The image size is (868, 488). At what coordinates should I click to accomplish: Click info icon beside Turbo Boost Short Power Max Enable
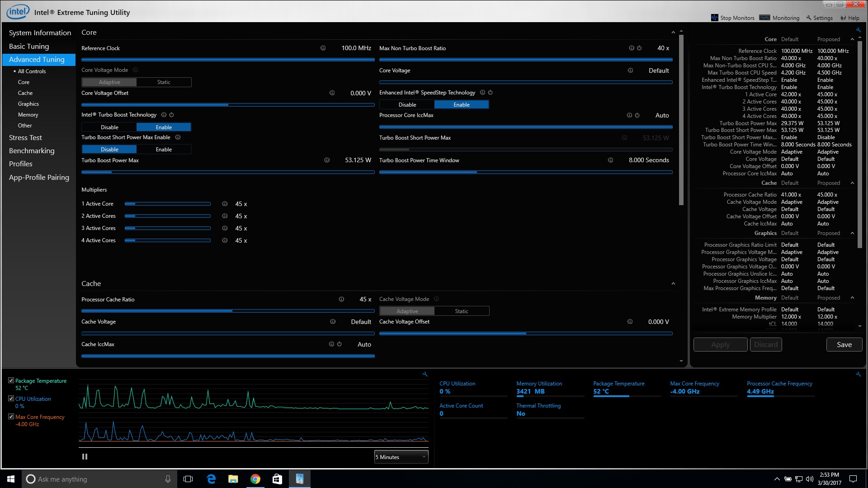click(178, 137)
